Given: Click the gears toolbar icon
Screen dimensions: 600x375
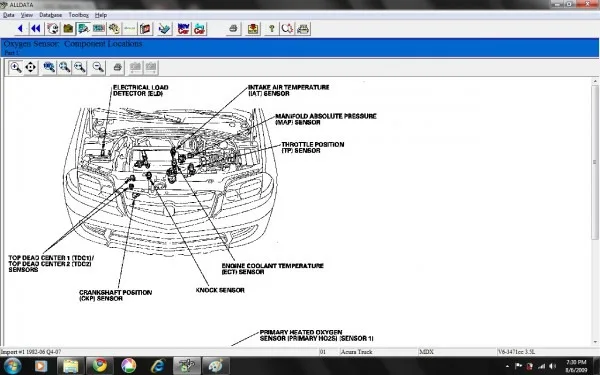Looking at the screenshot, I should [114, 29].
